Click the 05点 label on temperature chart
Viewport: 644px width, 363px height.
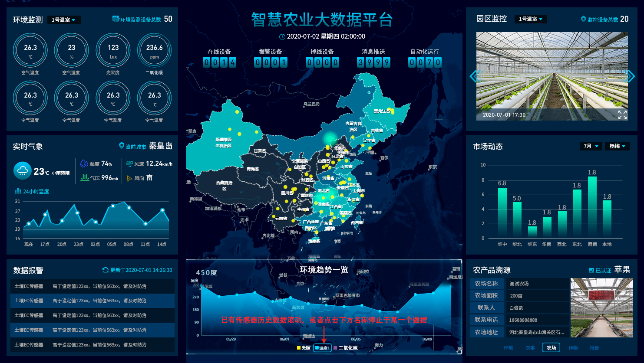pos(112,245)
